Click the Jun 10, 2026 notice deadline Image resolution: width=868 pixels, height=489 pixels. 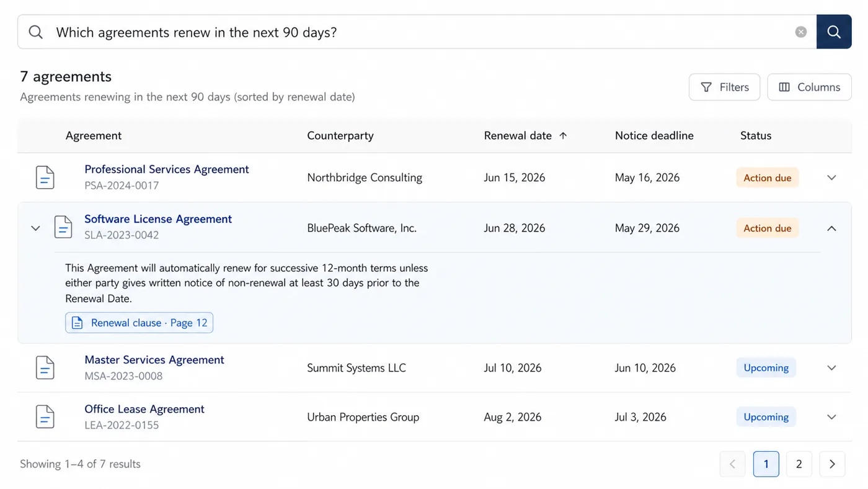[x=645, y=368]
